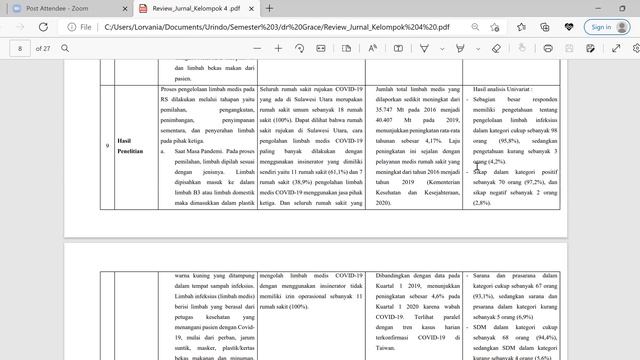Image resolution: width=640 pixels, height=360 pixels.
Task: Click 'Jumlah total limbah medis yang' text
Action: click(418, 89)
